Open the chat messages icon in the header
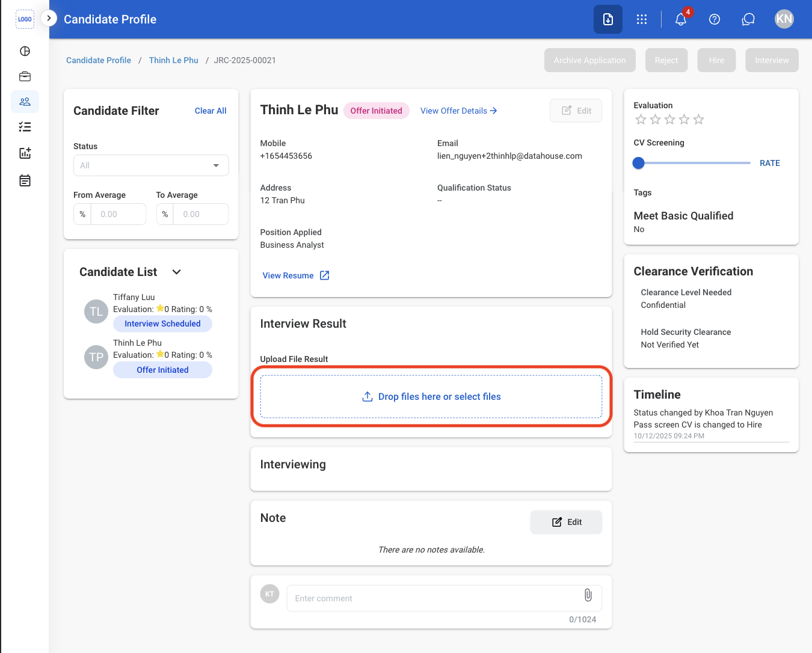This screenshot has width=812, height=653. (748, 19)
